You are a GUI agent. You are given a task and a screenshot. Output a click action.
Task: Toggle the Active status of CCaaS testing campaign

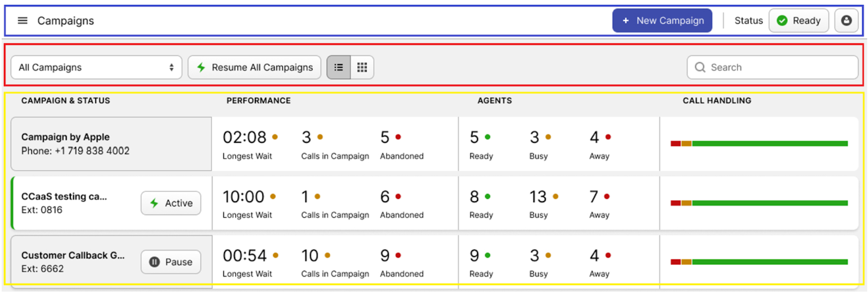(171, 203)
